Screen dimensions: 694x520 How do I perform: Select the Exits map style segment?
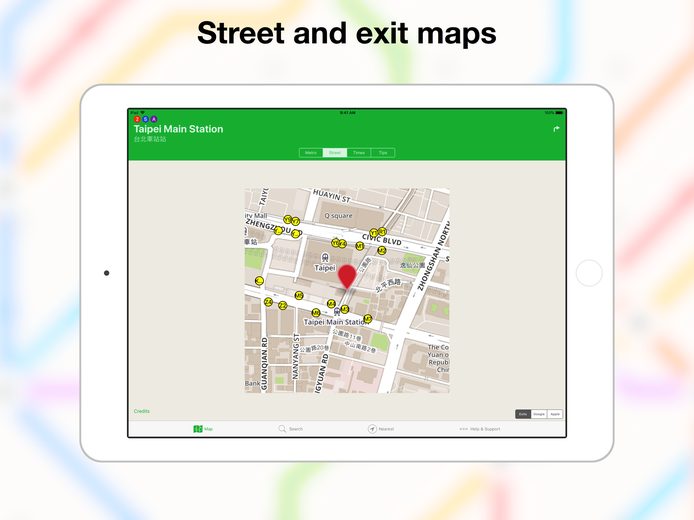[523, 414]
